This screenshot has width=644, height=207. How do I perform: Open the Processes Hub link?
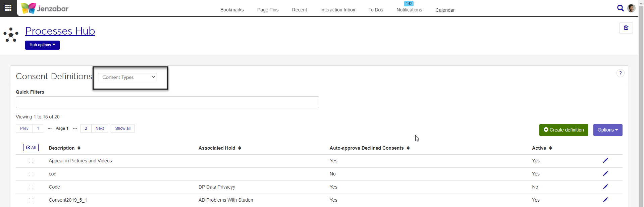coord(60,31)
